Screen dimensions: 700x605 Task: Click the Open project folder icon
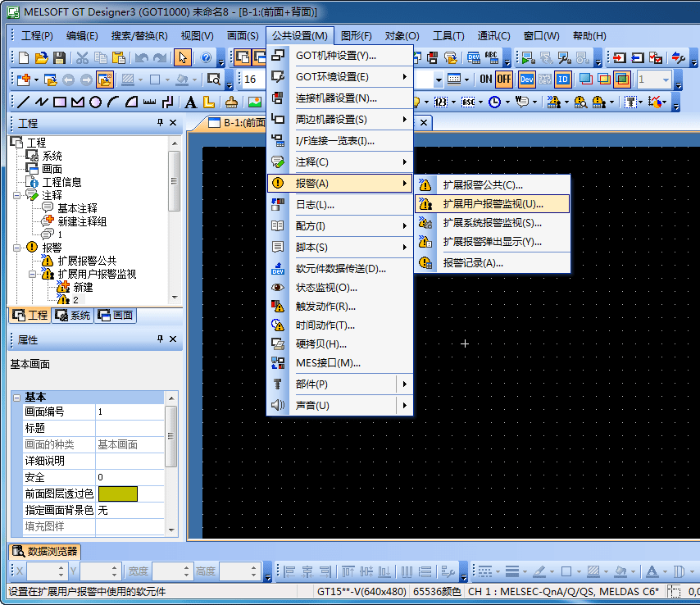click(41, 58)
